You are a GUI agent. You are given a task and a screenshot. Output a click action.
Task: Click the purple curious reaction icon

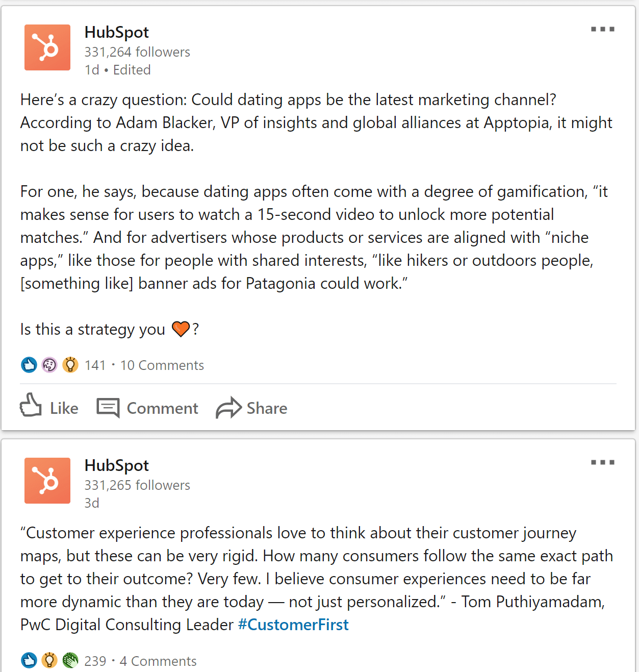(49, 365)
